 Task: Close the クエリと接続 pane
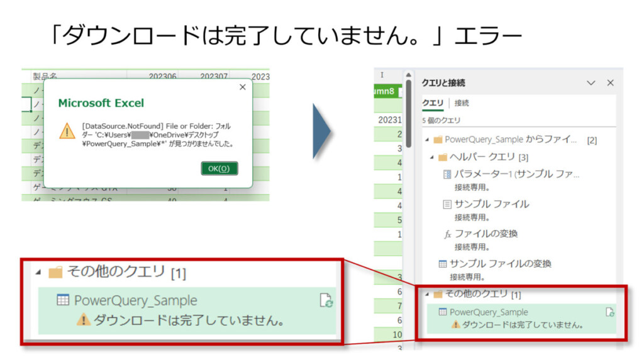coord(610,83)
